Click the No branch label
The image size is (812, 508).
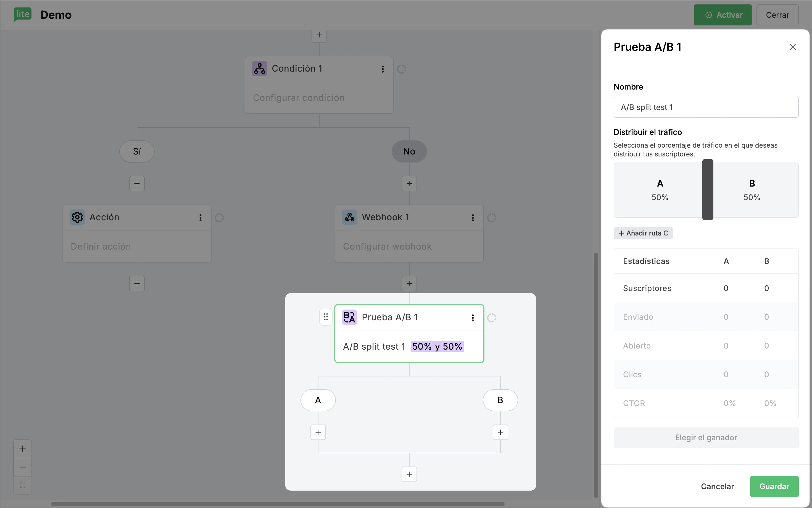point(409,151)
